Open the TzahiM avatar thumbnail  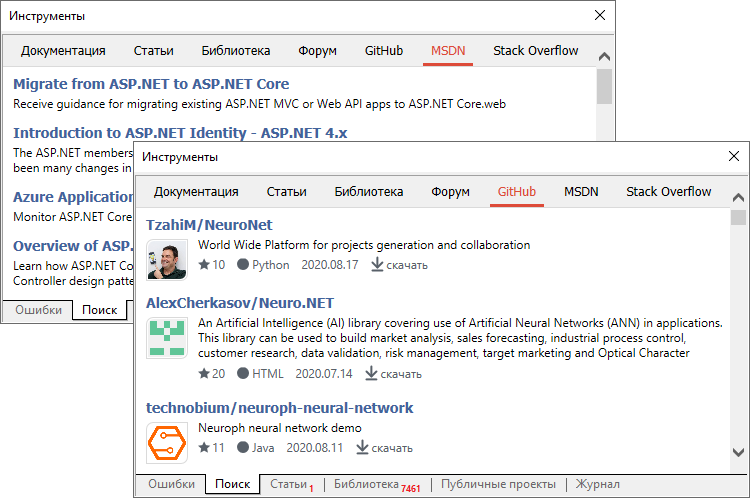(167, 260)
